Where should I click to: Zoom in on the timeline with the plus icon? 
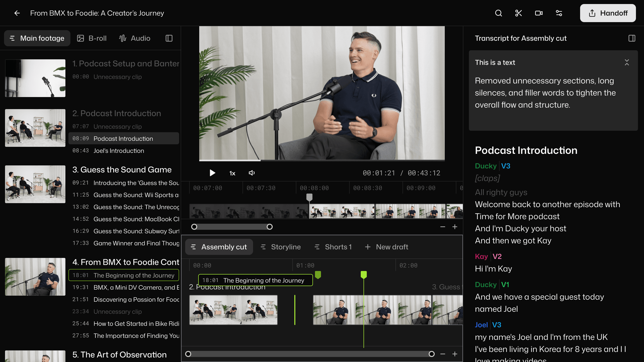tap(455, 227)
